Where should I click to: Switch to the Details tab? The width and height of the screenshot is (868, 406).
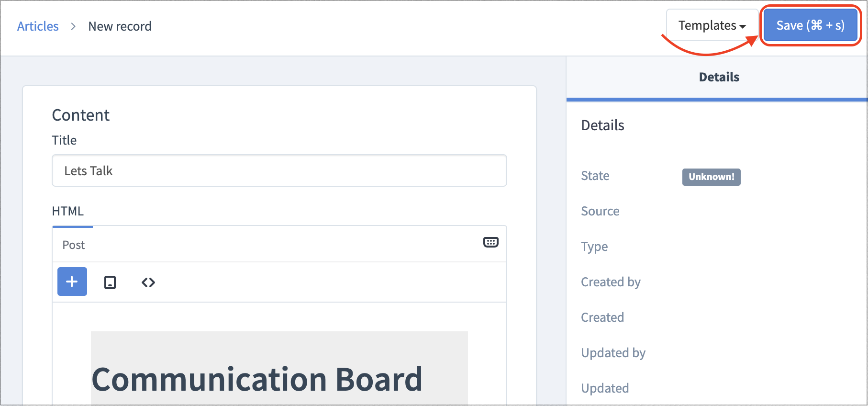pos(719,77)
